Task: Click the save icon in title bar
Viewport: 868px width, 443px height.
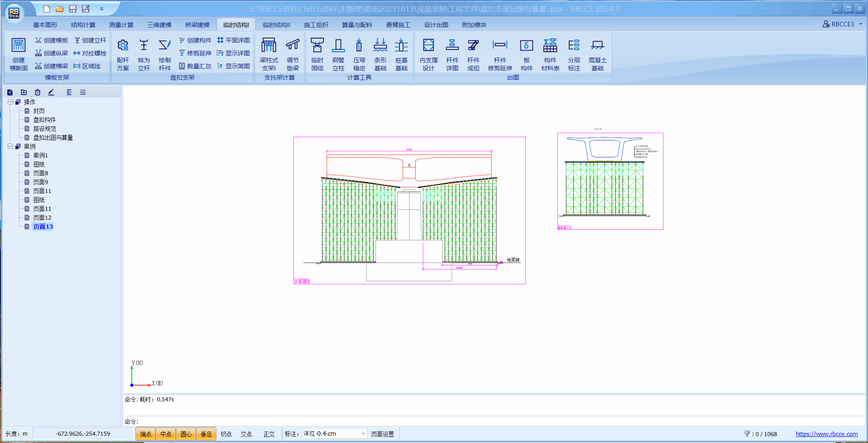Action: (73, 9)
